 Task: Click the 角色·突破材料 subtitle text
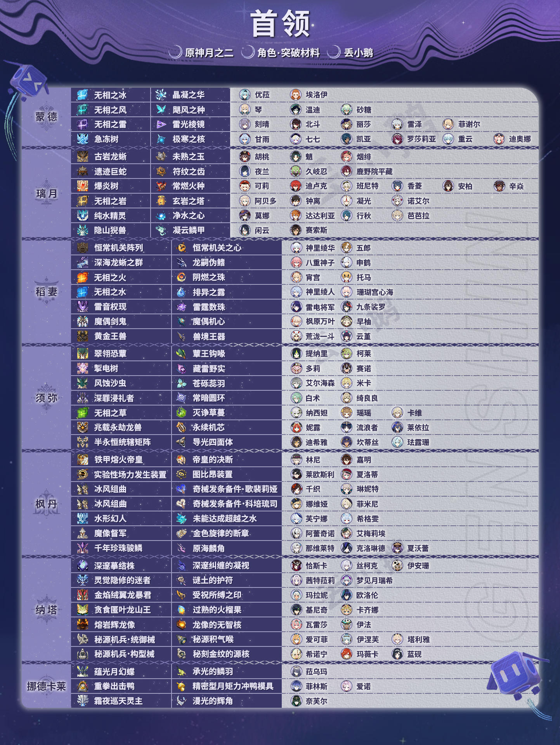[288, 53]
